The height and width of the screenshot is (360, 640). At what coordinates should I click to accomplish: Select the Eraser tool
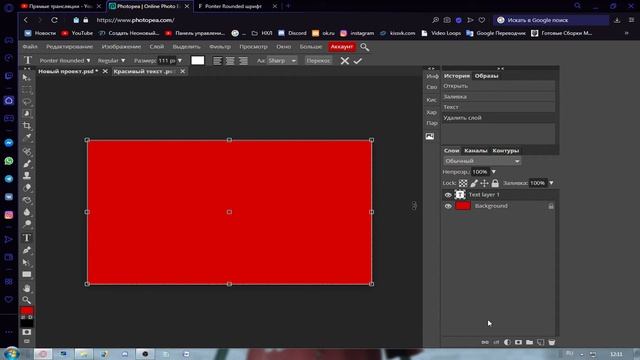[27, 188]
